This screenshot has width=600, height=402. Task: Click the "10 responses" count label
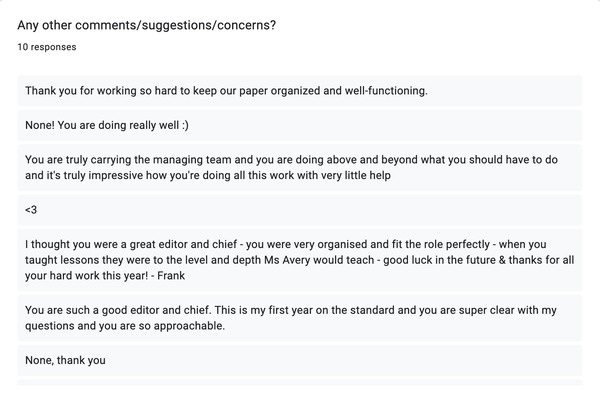tap(47, 47)
